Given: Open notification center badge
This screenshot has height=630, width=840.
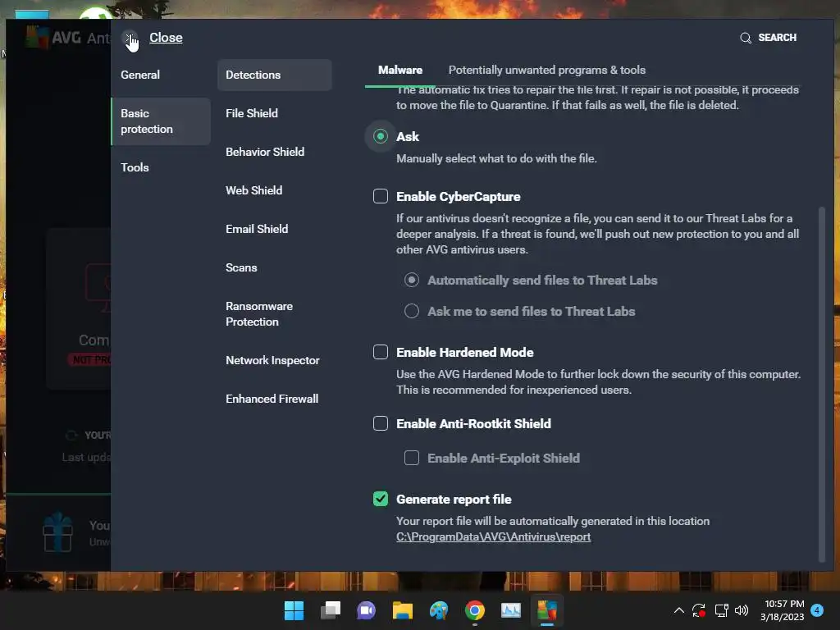Looking at the screenshot, I should (817, 610).
